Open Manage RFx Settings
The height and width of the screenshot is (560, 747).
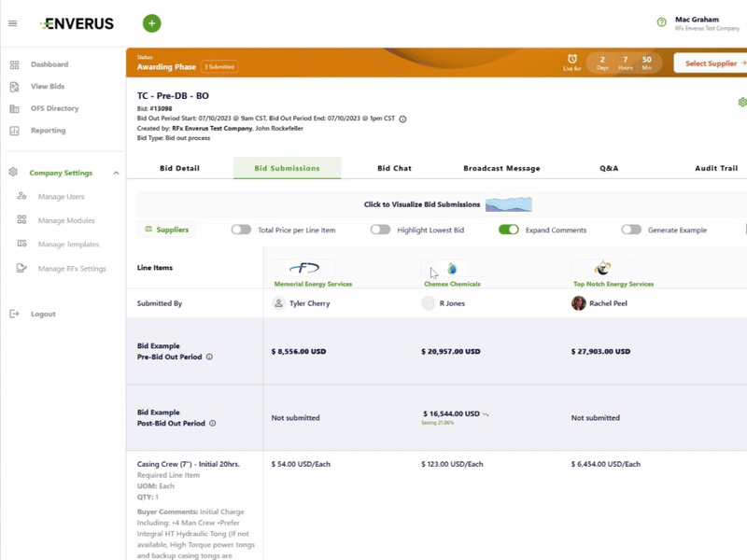coord(72,268)
